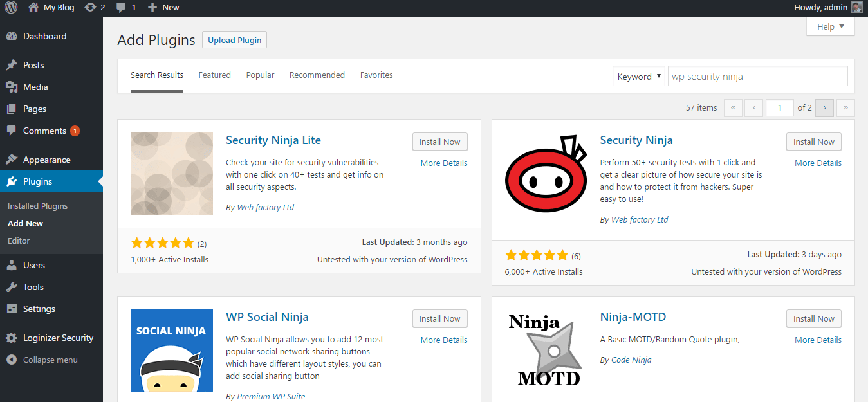The width and height of the screenshot is (868, 402).
Task: Click the Loginizer Security gear icon
Action: pos(12,338)
